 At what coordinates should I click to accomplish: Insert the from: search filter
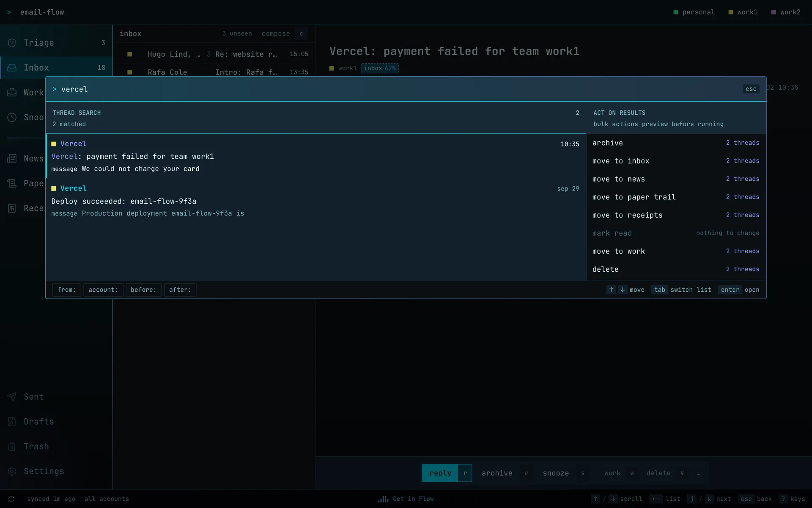(66, 290)
